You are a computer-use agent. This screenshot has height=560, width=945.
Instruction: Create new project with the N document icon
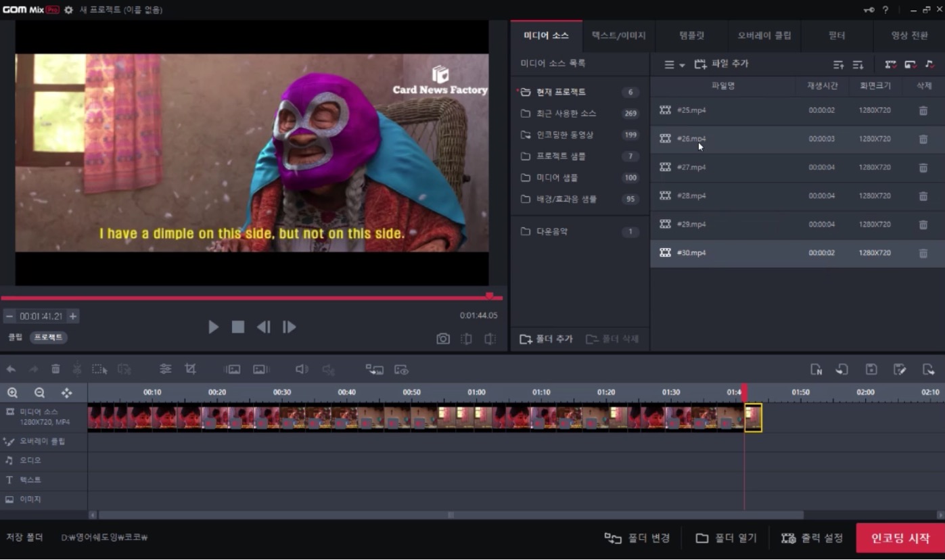816,369
